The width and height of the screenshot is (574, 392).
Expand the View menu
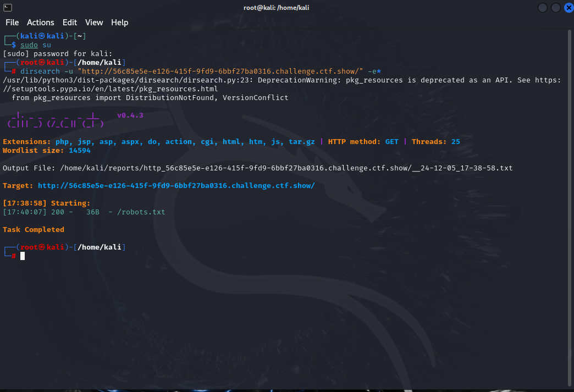tap(94, 23)
